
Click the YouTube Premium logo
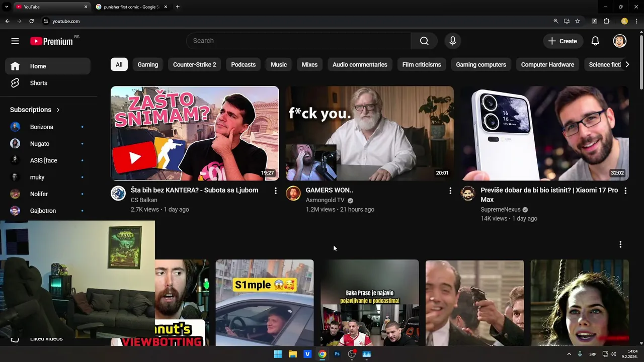[51, 41]
